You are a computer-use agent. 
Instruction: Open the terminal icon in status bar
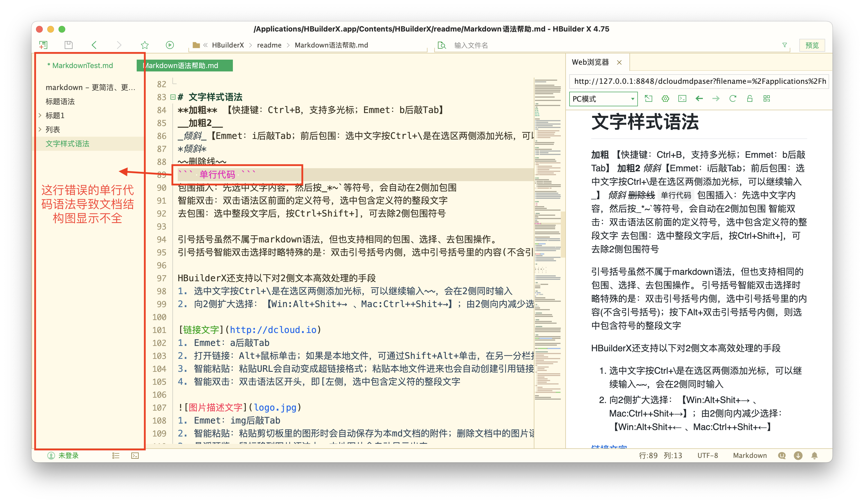[135, 455]
